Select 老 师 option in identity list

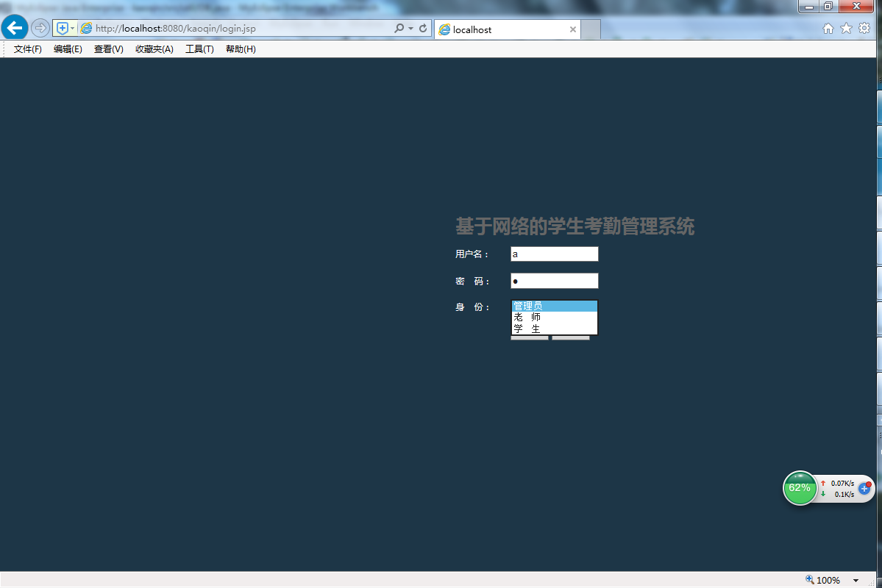pos(554,317)
